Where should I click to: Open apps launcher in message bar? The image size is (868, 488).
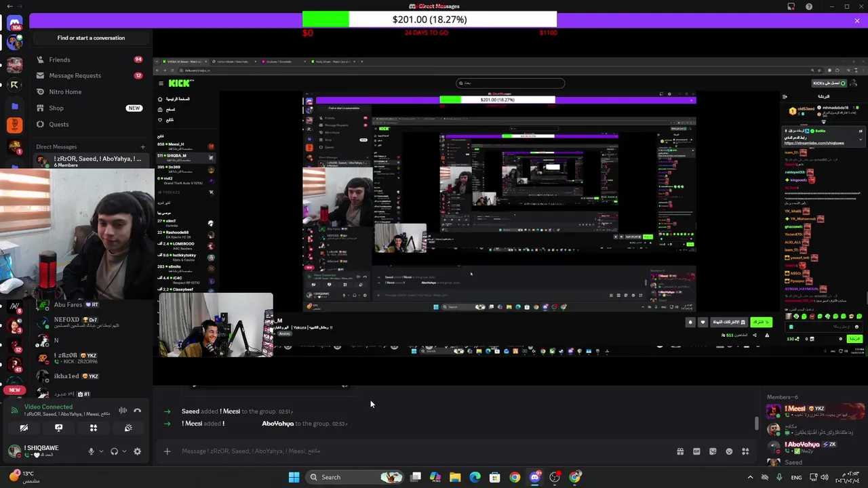(x=745, y=451)
